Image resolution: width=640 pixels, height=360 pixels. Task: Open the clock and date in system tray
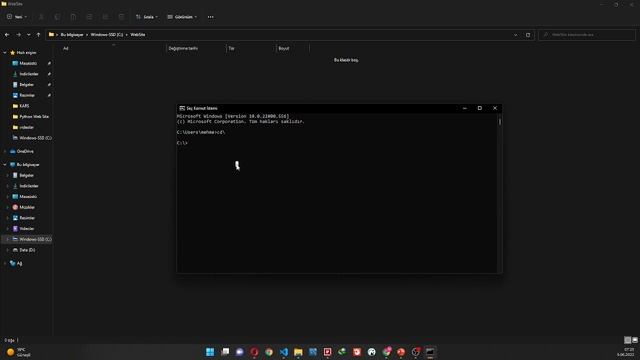626,352
